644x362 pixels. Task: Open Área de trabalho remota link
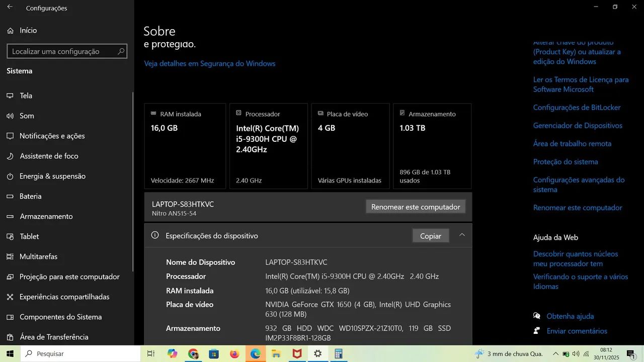pos(573,144)
